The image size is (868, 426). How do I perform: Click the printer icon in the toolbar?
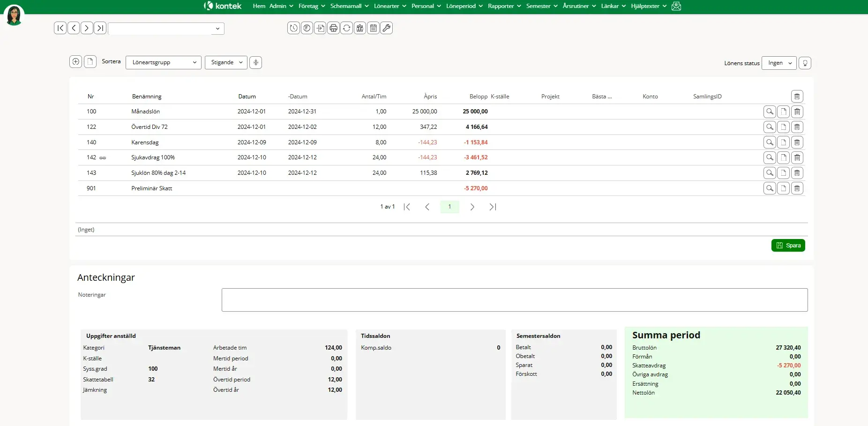click(x=333, y=28)
